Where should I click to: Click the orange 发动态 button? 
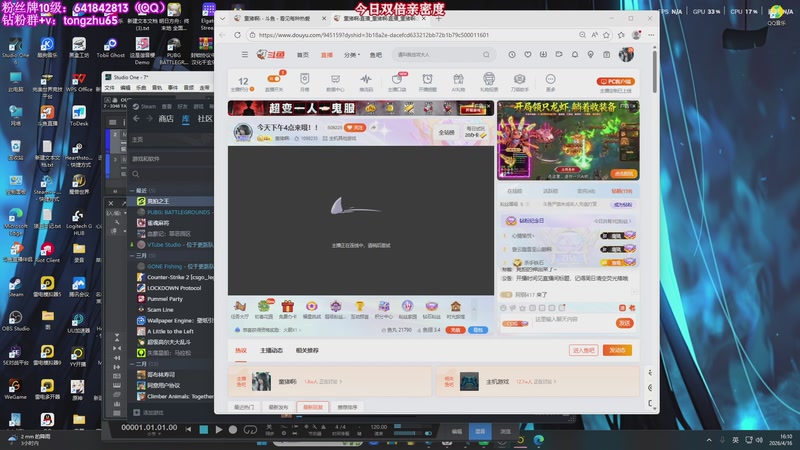tap(617, 350)
